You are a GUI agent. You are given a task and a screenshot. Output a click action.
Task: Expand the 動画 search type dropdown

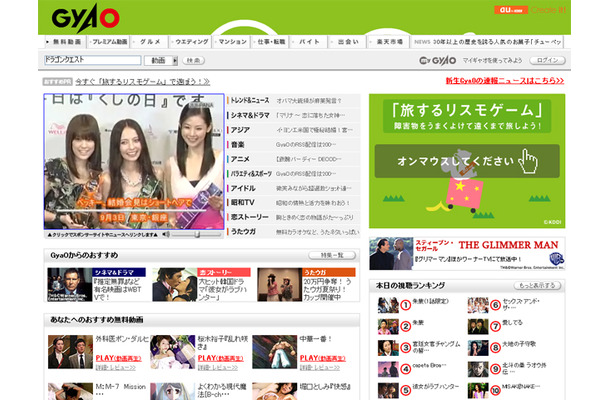pos(161,60)
